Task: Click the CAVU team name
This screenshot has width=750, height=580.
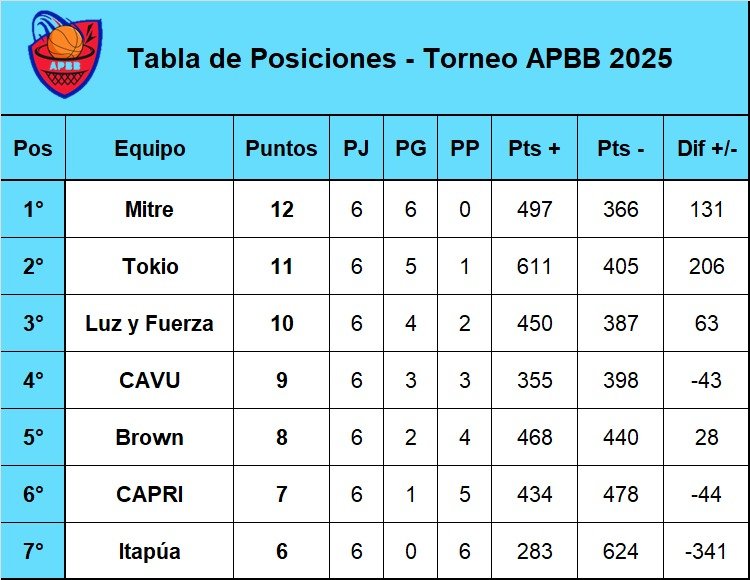Action: (x=149, y=381)
